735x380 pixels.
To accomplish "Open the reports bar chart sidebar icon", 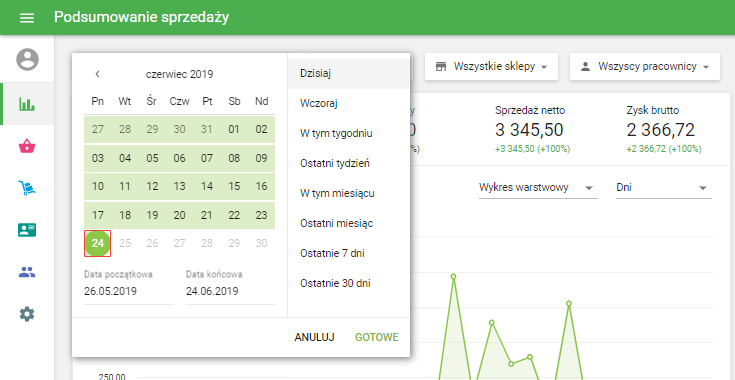I will 27,104.
